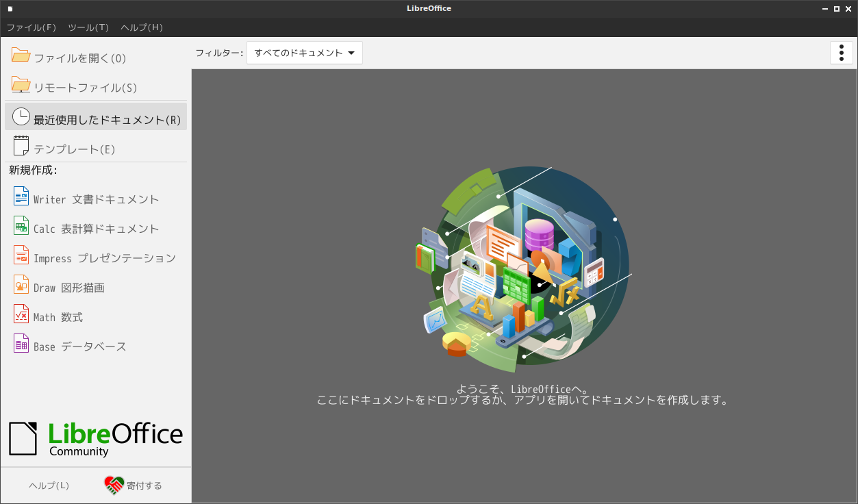
Task: Open the ファイル(F) menu
Action: [31, 27]
